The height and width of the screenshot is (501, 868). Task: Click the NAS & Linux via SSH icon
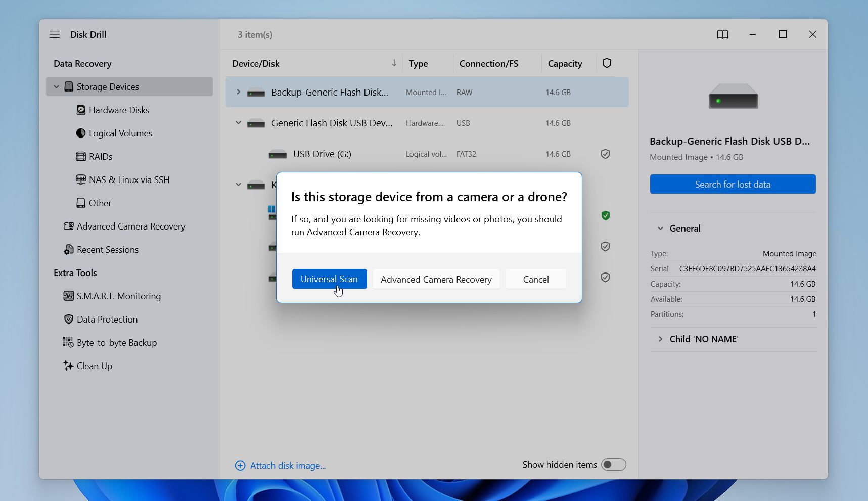(81, 179)
